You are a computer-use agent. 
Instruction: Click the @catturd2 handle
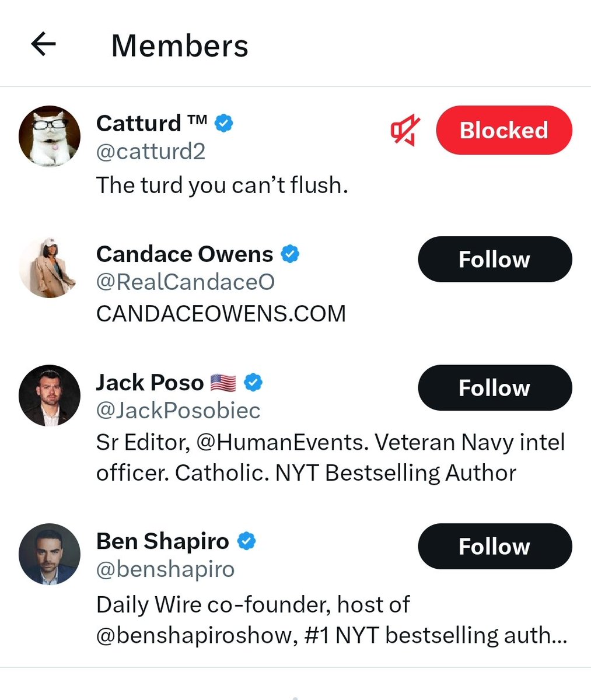[x=151, y=152]
